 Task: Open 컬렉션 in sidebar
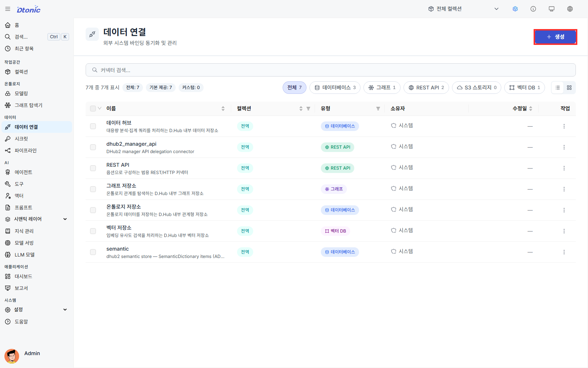click(37, 72)
